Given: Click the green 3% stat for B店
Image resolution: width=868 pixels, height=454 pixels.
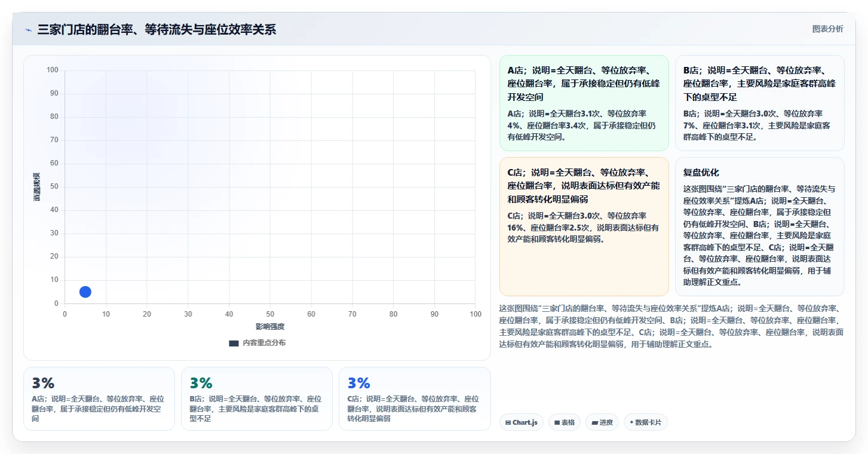Looking at the screenshot, I should pyautogui.click(x=201, y=383).
